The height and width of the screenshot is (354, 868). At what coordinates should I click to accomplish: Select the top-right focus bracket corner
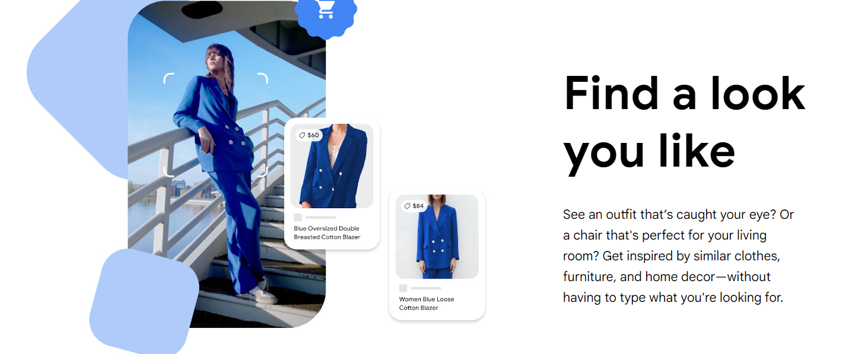pyautogui.click(x=262, y=78)
